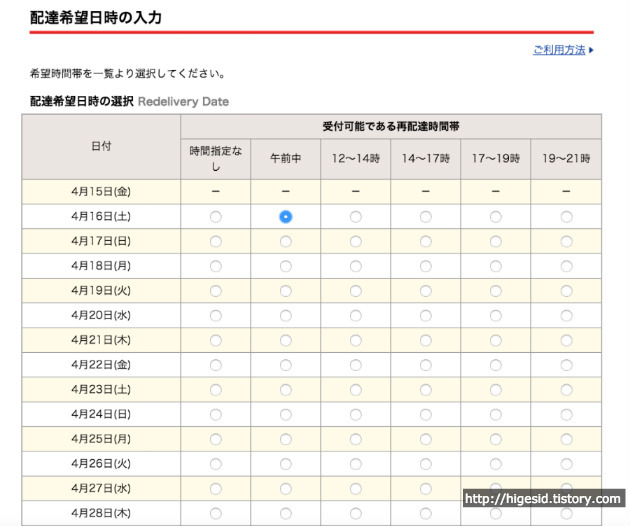630x526 pixels.
Task: Select 4月27日 時間指定なし radio button
Action: [x=216, y=489]
